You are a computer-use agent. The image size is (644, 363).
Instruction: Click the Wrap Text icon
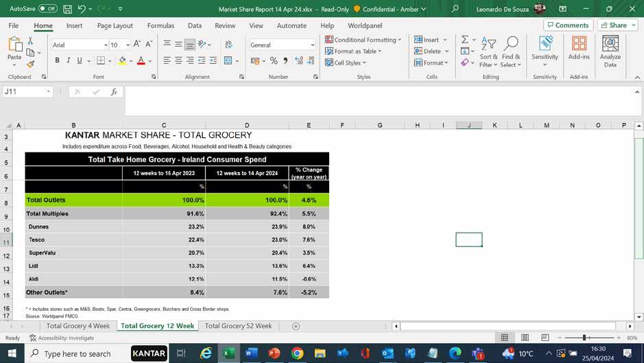pyautogui.click(x=229, y=45)
